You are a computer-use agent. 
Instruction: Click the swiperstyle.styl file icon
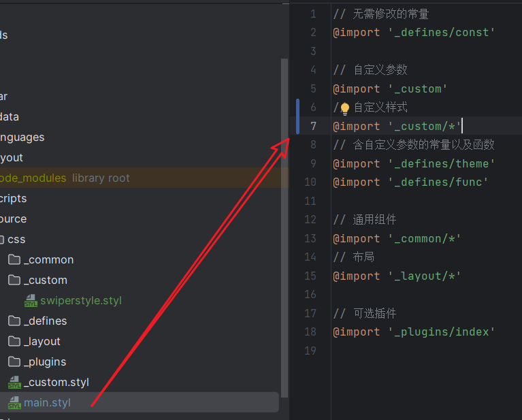click(x=31, y=301)
